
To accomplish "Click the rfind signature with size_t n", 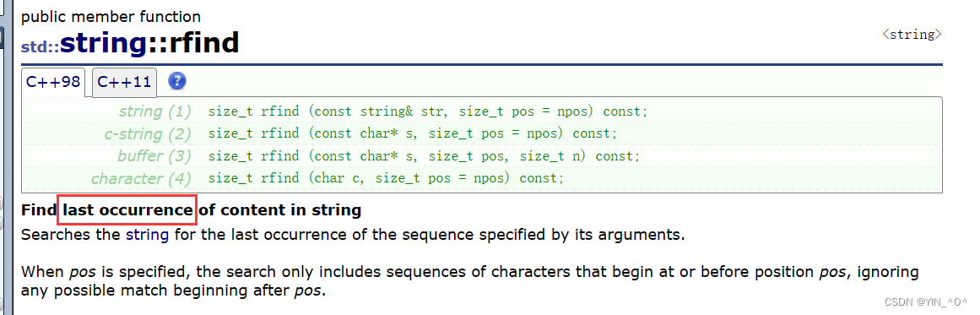I will (425, 155).
